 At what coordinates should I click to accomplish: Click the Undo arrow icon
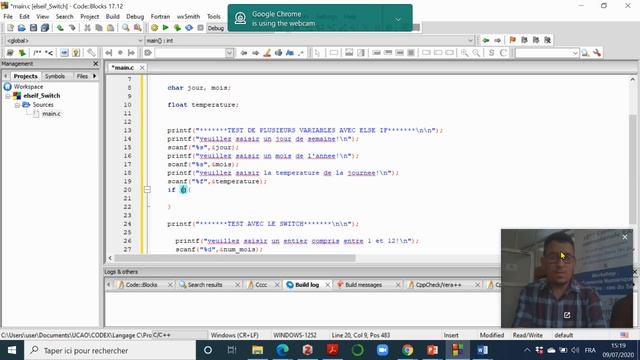[x=60, y=28]
